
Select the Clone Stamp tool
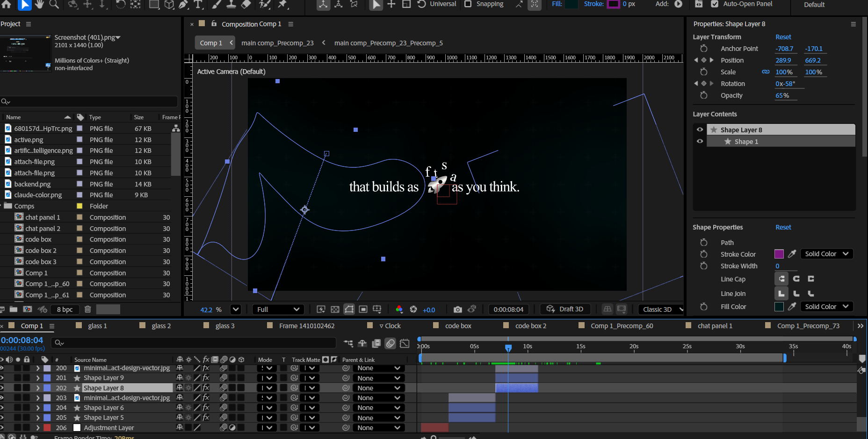click(x=231, y=4)
